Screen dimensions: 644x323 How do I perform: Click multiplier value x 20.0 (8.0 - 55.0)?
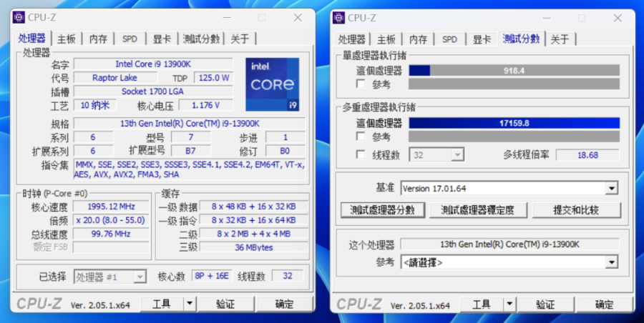[111, 220]
